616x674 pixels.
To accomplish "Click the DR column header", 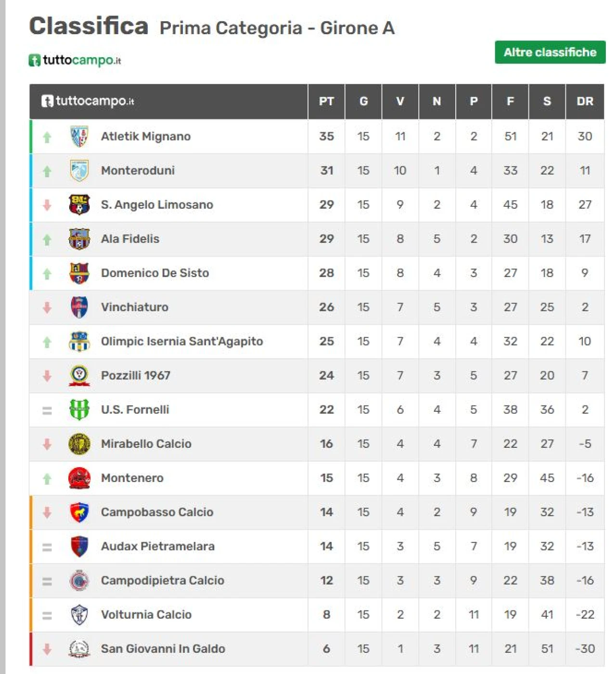I will tap(585, 102).
